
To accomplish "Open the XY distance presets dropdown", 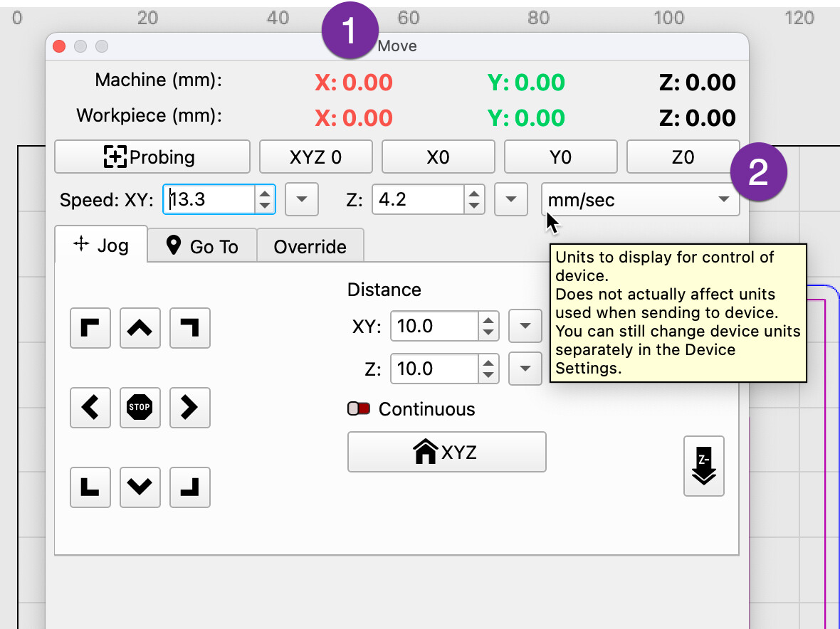I will (525, 327).
